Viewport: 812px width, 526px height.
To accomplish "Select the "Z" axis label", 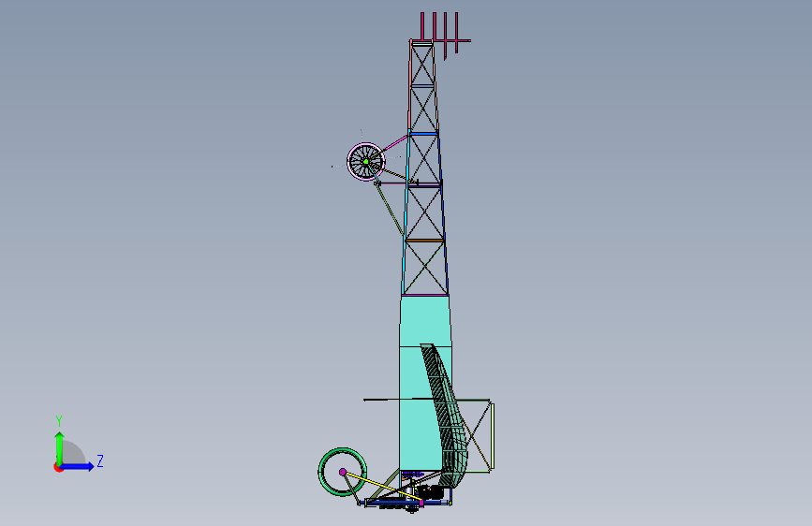I will coord(100,461).
